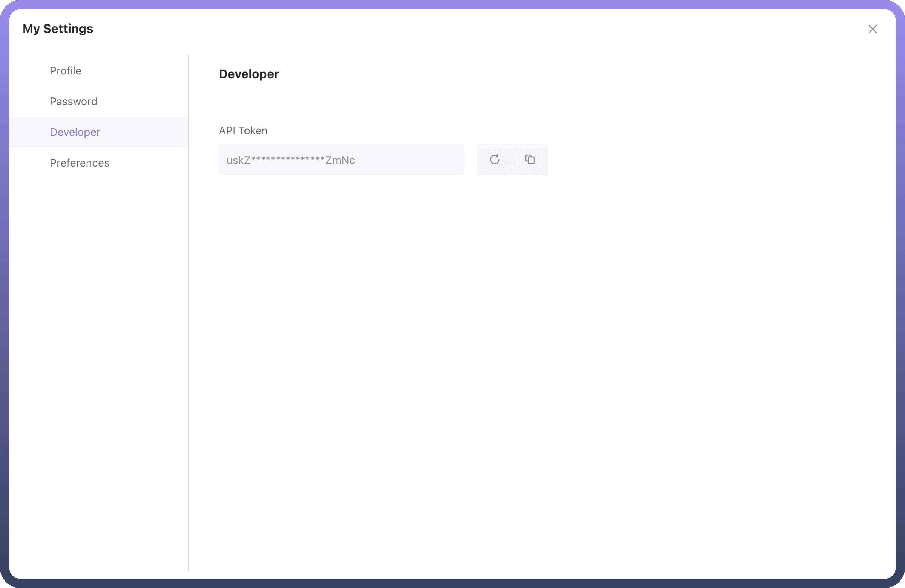Copy the API token to clipboard
The height and width of the screenshot is (588, 905).
pyautogui.click(x=530, y=159)
